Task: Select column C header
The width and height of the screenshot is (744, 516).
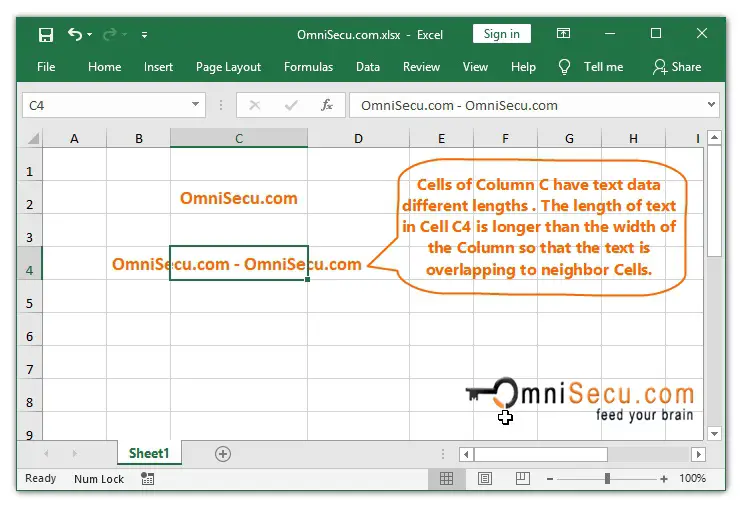Action: tap(239, 139)
